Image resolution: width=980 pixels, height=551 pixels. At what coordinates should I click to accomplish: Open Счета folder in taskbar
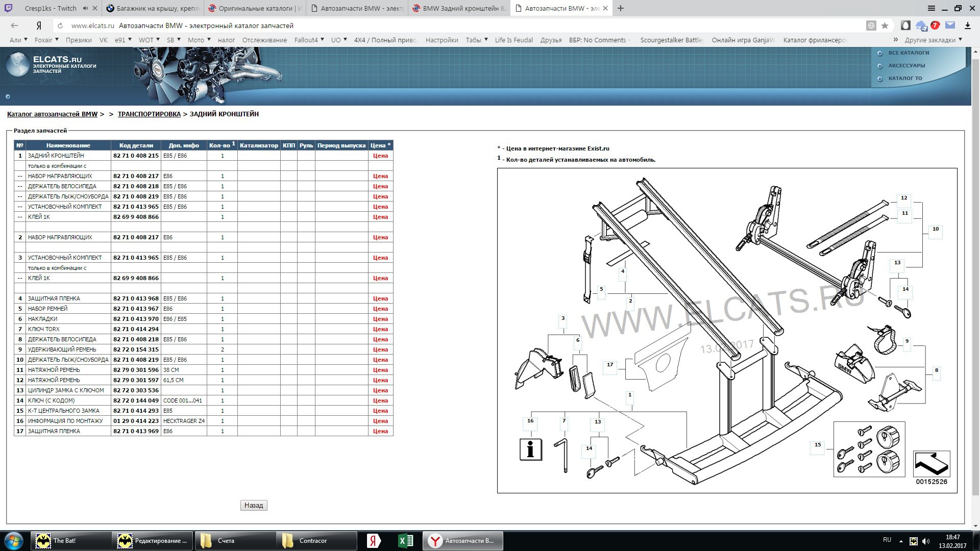click(x=235, y=541)
